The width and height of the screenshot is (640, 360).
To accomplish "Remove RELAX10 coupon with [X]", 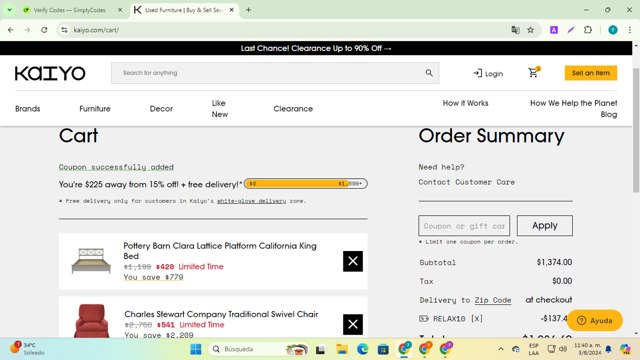I will (476, 318).
